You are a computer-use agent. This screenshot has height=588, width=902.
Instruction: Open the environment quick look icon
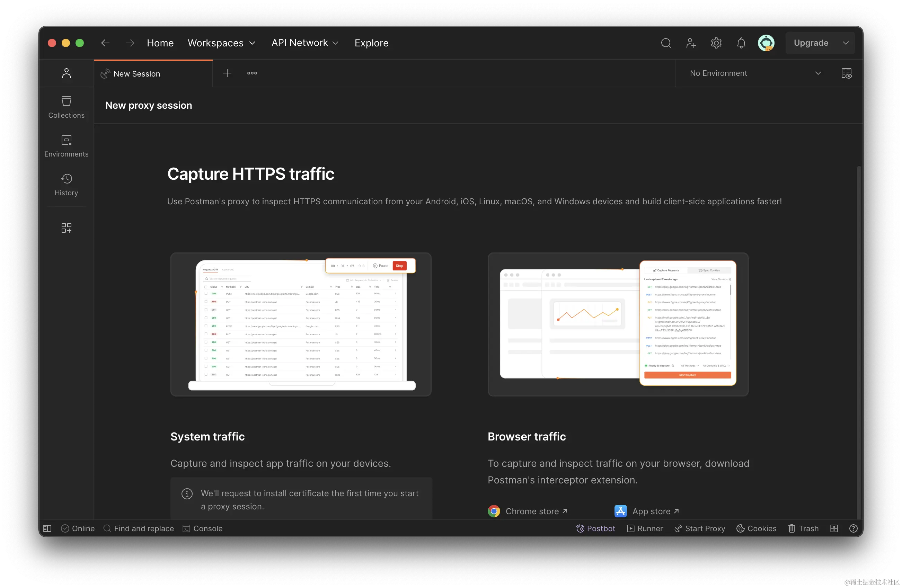[x=846, y=73]
